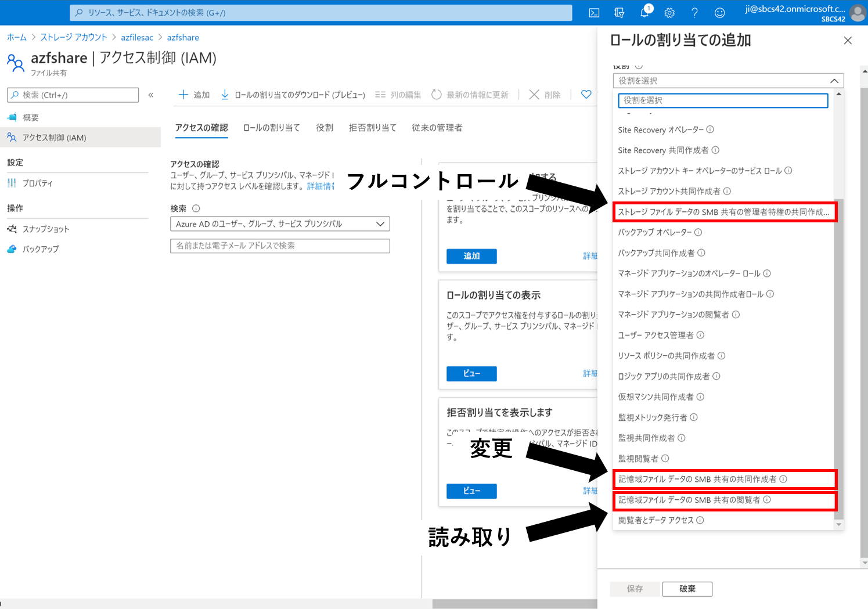Open Cloud Shell icon in top bar

pos(594,13)
